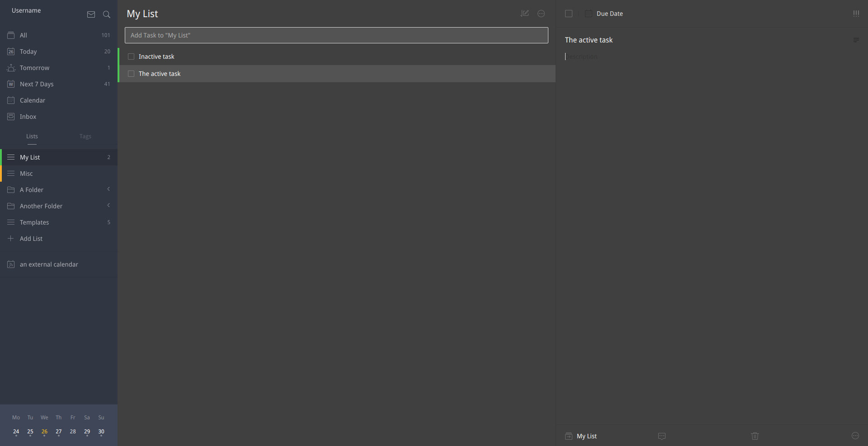Expand A Folder in the sidebar

[108, 189]
